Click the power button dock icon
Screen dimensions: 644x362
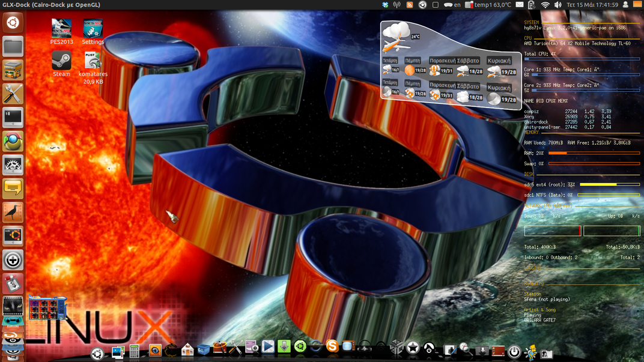tap(514, 351)
